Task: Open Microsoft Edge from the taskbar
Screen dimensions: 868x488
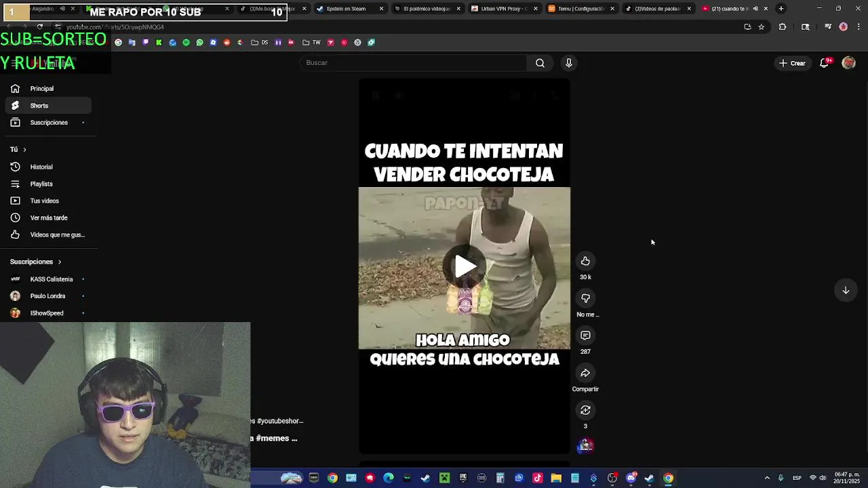Action: click(x=389, y=478)
